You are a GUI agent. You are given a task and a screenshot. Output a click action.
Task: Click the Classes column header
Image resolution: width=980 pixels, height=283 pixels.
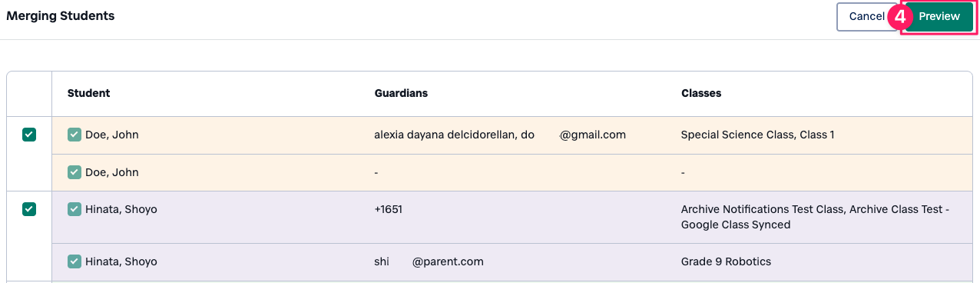(x=701, y=93)
